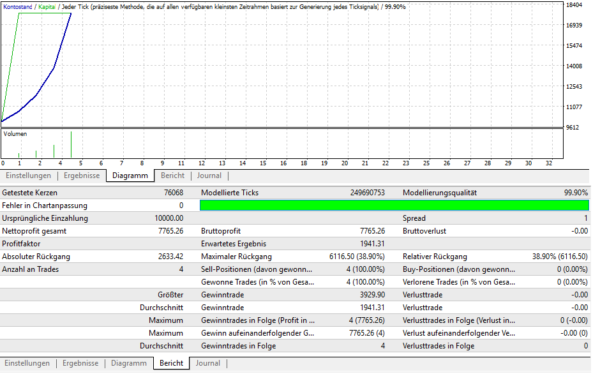The width and height of the screenshot is (600, 381).
Task: Click the 18404 value on the price axis
Action: point(574,5)
